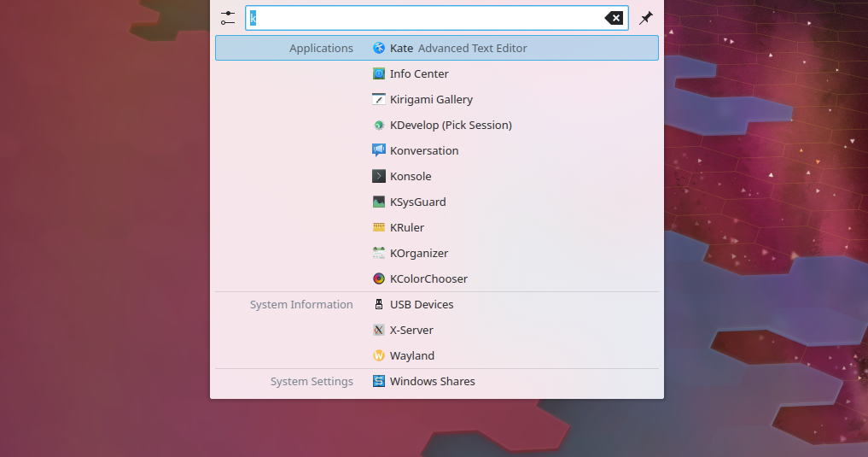Launch KColorChooser from list
The width and height of the screenshot is (868, 457).
(x=437, y=278)
